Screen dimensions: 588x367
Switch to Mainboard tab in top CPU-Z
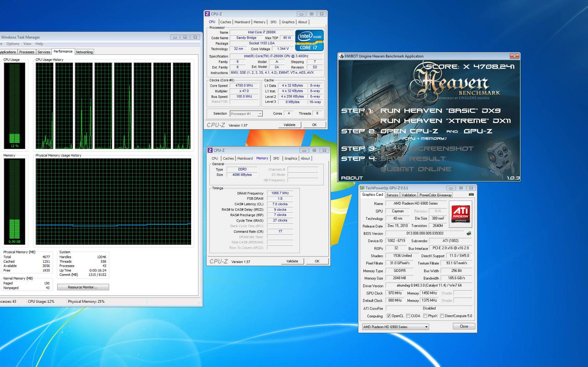(x=242, y=22)
